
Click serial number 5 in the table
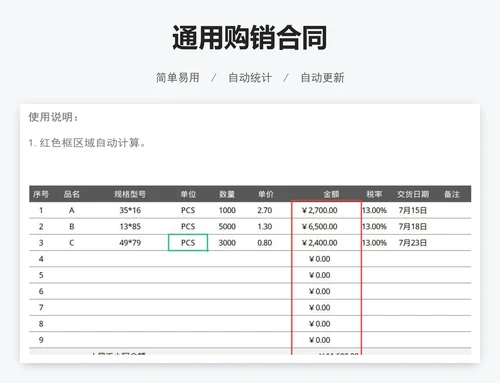(41, 275)
